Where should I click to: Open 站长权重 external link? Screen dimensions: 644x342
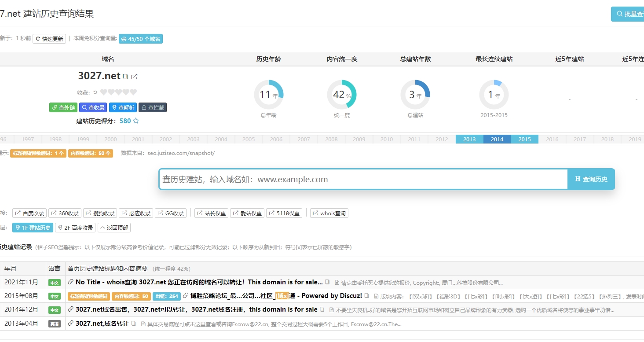(211, 213)
